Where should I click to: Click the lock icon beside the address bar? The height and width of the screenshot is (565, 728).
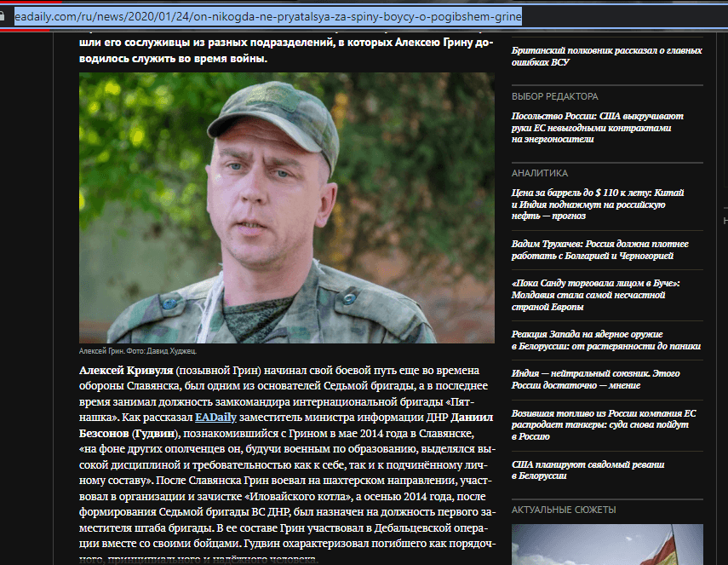(x=2, y=17)
